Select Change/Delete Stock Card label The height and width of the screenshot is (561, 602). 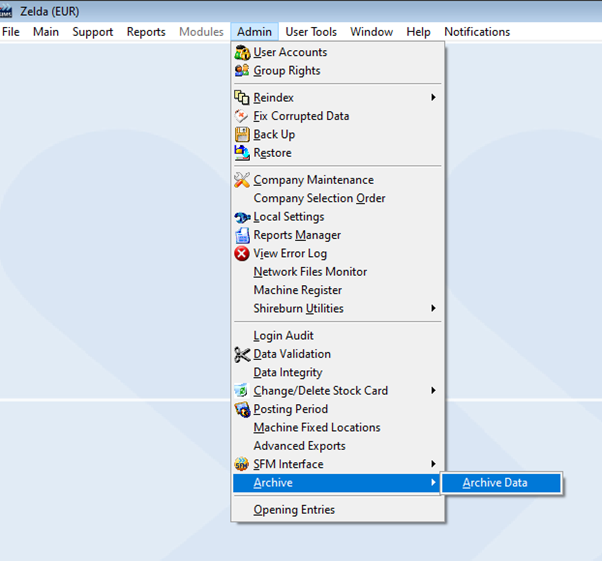tap(321, 391)
